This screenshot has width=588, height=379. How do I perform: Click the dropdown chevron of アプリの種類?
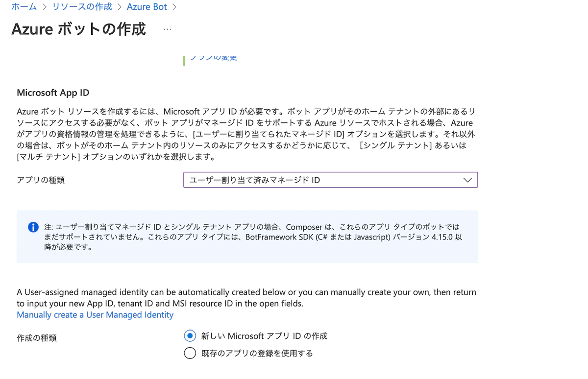click(467, 180)
